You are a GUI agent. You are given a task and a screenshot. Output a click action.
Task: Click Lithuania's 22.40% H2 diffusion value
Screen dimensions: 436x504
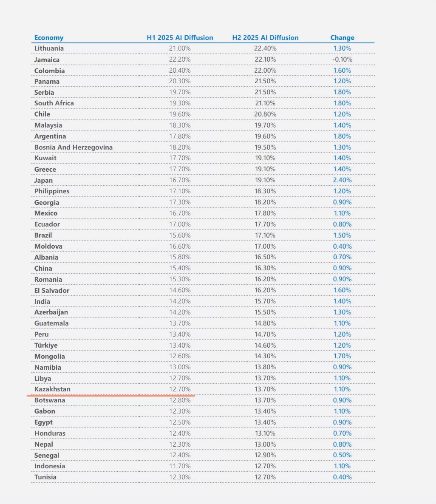pos(265,48)
